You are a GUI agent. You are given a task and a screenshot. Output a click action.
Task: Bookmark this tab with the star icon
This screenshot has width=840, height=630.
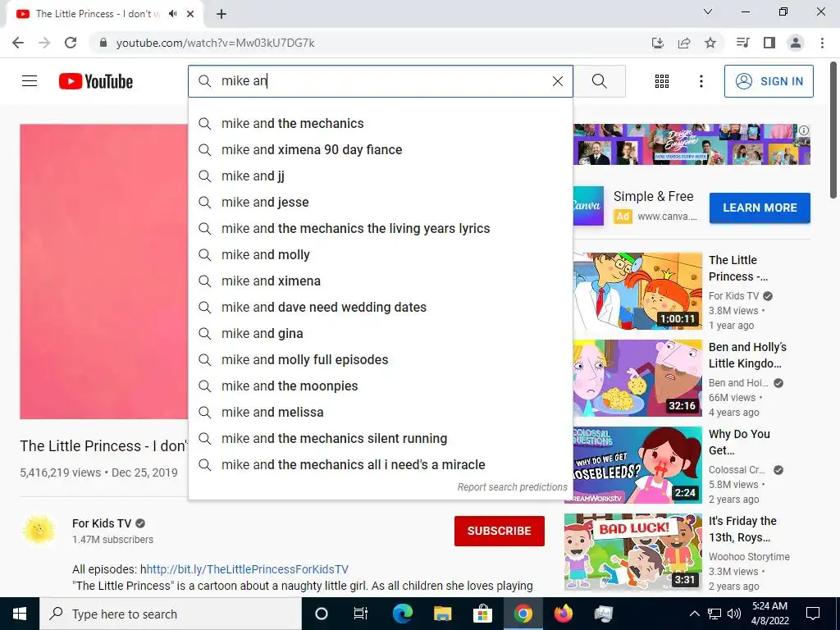tap(710, 43)
